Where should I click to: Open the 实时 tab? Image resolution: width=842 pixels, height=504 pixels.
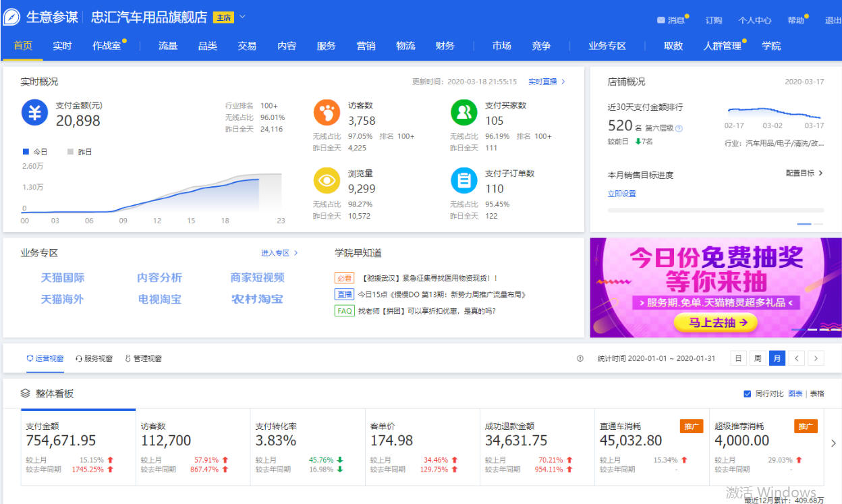62,46
